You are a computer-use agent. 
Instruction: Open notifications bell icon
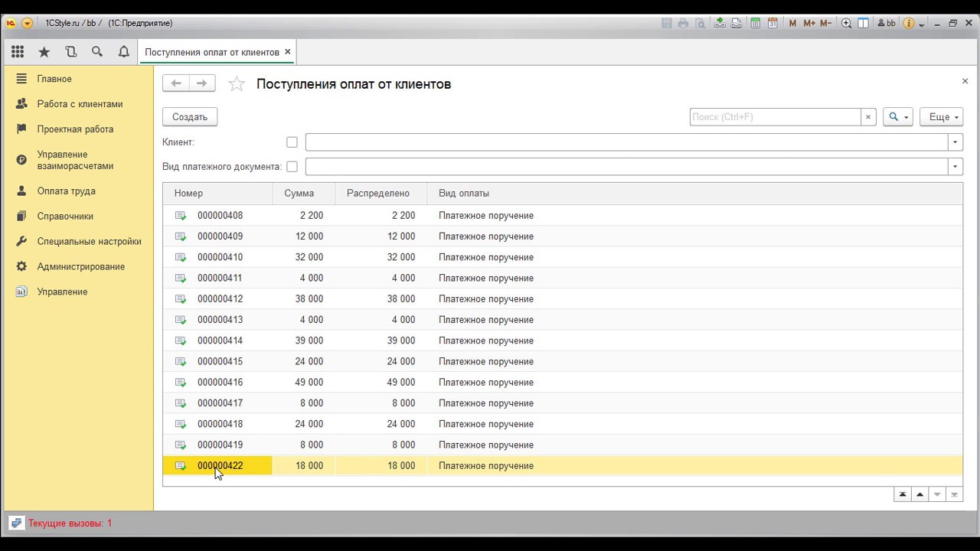click(x=124, y=52)
